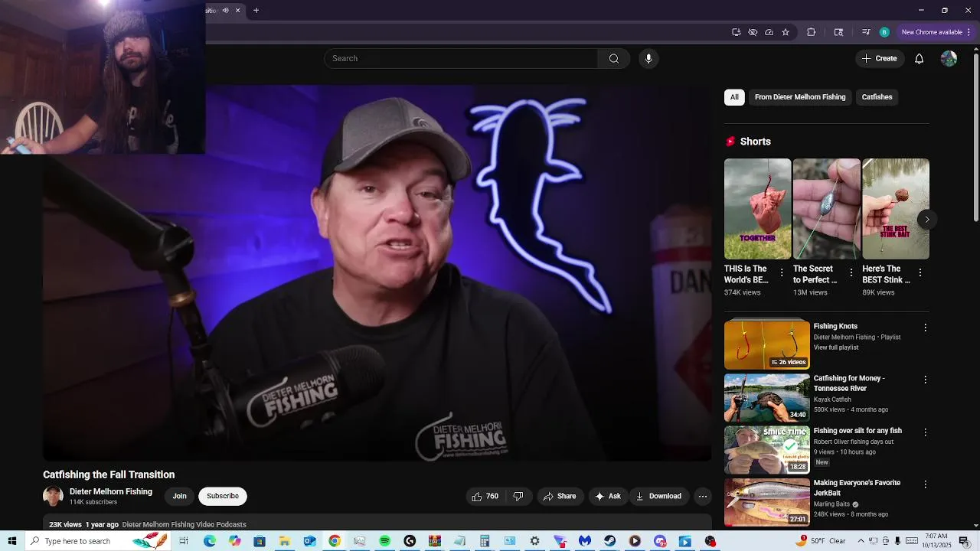Open Steam from the taskbar

[x=609, y=541]
